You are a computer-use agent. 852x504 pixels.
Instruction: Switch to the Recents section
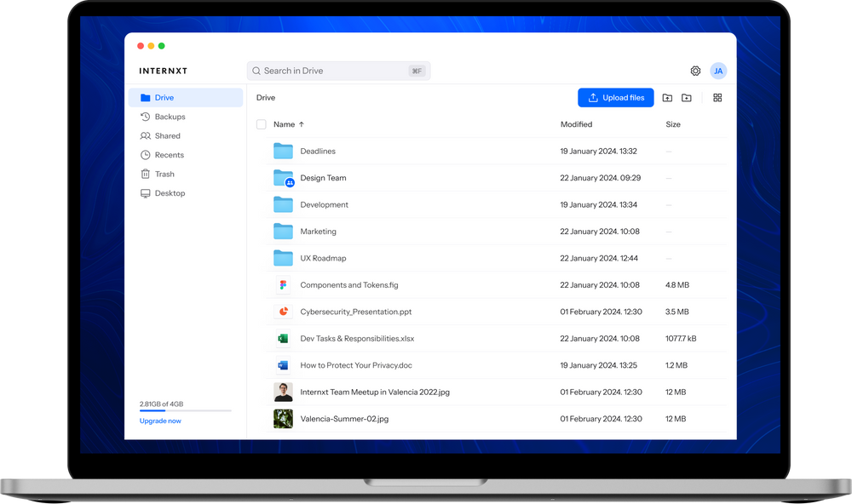pos(166,155)
